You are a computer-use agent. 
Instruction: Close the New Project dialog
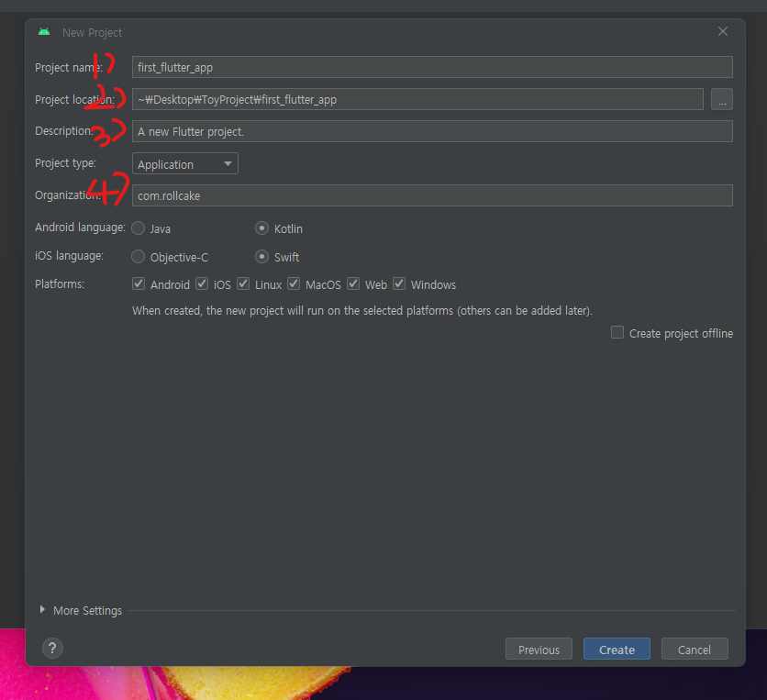coord(722,32)
